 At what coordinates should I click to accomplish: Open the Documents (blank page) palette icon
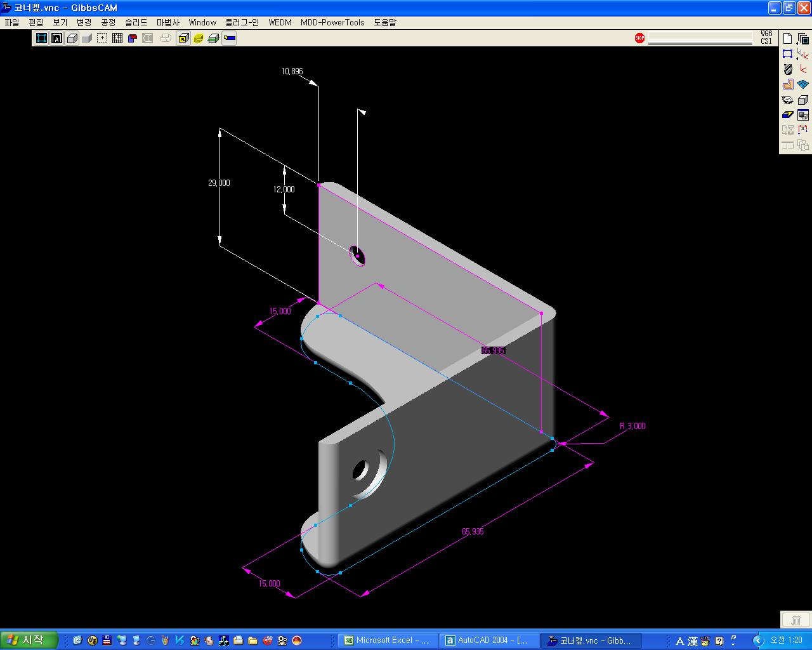pos(787,39)
